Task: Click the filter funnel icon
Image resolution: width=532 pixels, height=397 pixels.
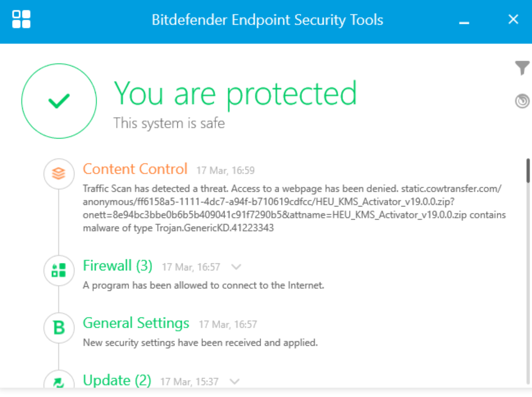Action: click(522, 68)
